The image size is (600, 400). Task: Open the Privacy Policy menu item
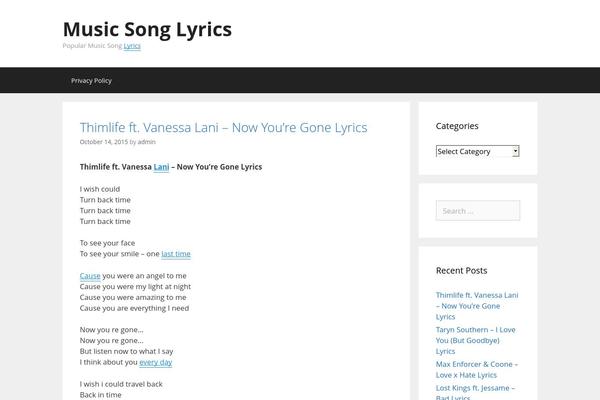click(91, 80)
